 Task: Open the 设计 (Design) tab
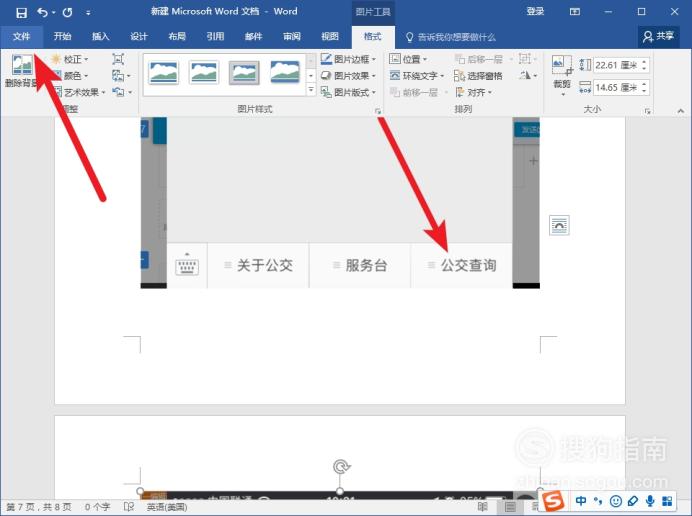pos(139,36)
